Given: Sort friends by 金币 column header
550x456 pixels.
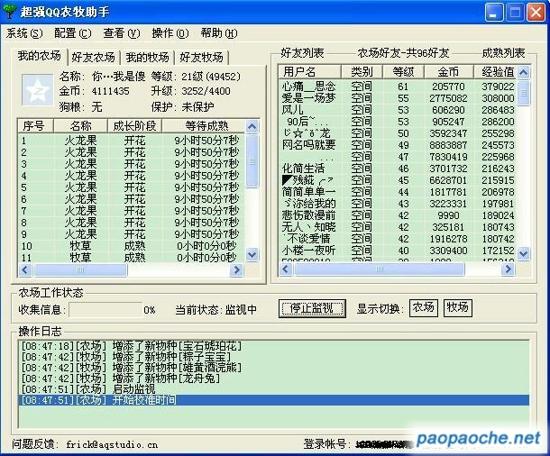Looking at the screenshot, I should (449, 72).
